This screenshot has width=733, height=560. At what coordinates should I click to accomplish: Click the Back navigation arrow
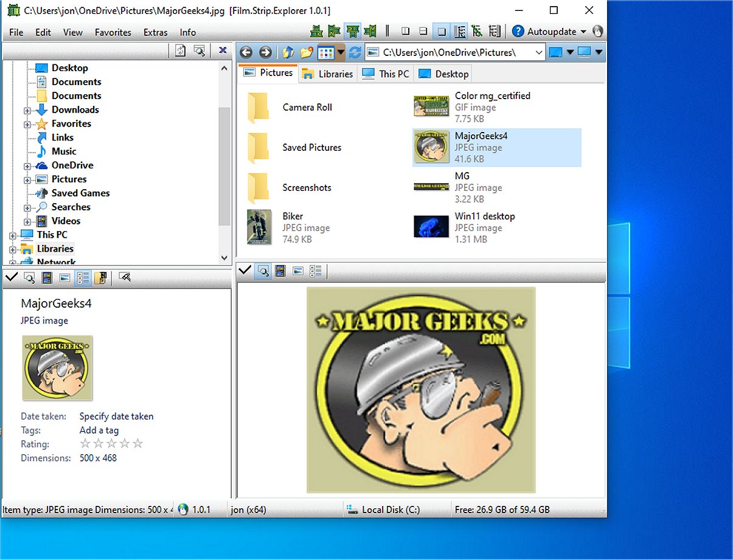point(246,52)
